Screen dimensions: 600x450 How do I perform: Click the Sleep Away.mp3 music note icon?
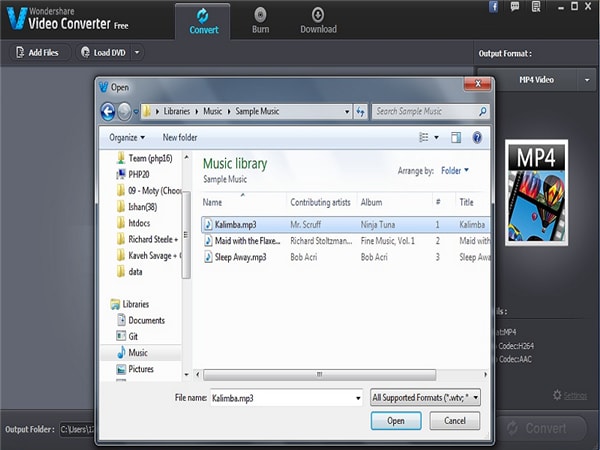click(x=208, y=257)
